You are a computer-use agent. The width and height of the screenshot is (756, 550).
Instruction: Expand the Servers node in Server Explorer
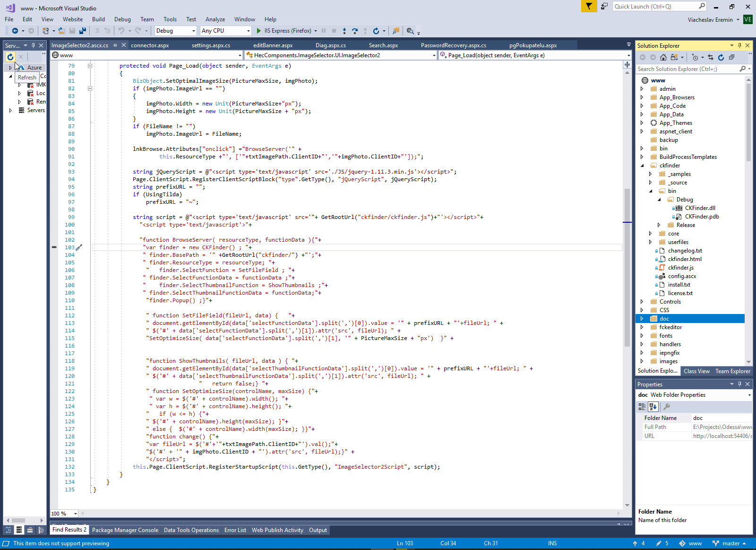pyautogui.click(x=10, y=110)
